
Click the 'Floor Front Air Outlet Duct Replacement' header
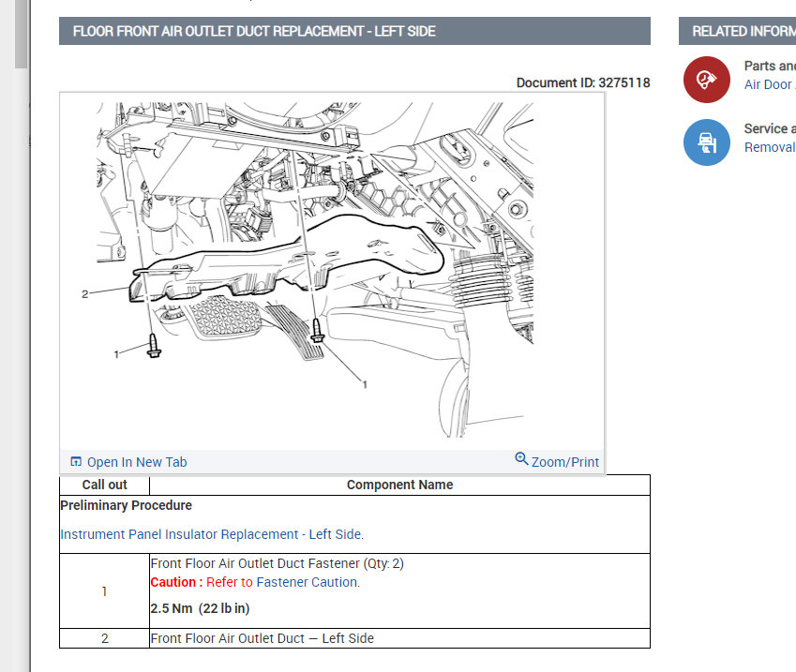point(354,31)
